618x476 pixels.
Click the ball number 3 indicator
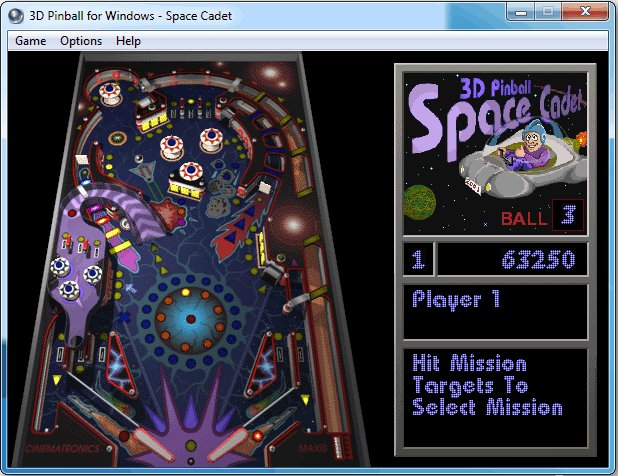567,215
